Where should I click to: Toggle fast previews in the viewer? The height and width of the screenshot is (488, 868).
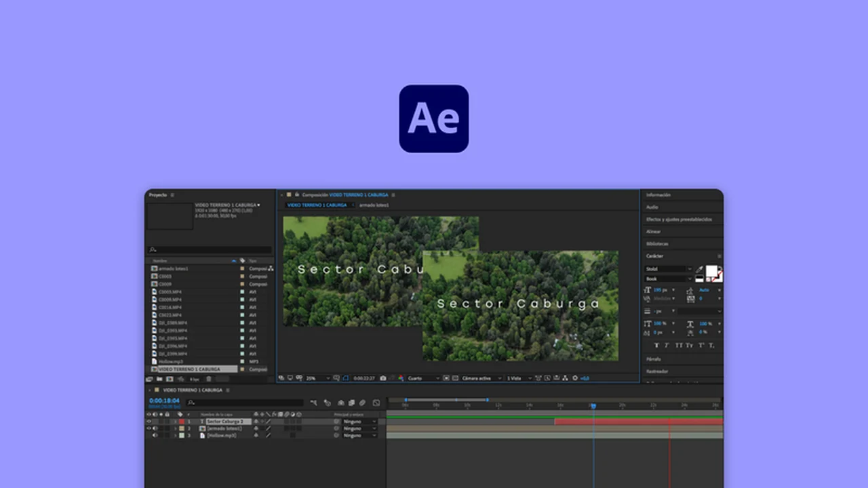(547, 378)
